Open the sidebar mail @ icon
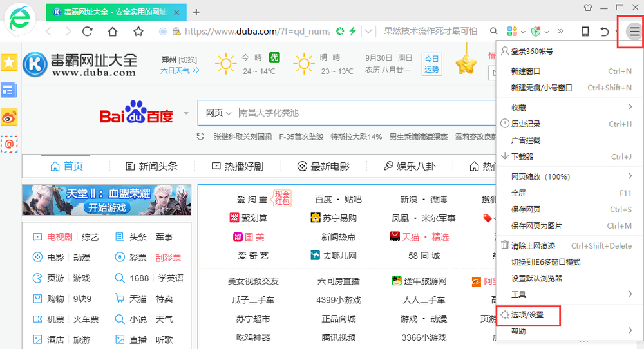 9,144
